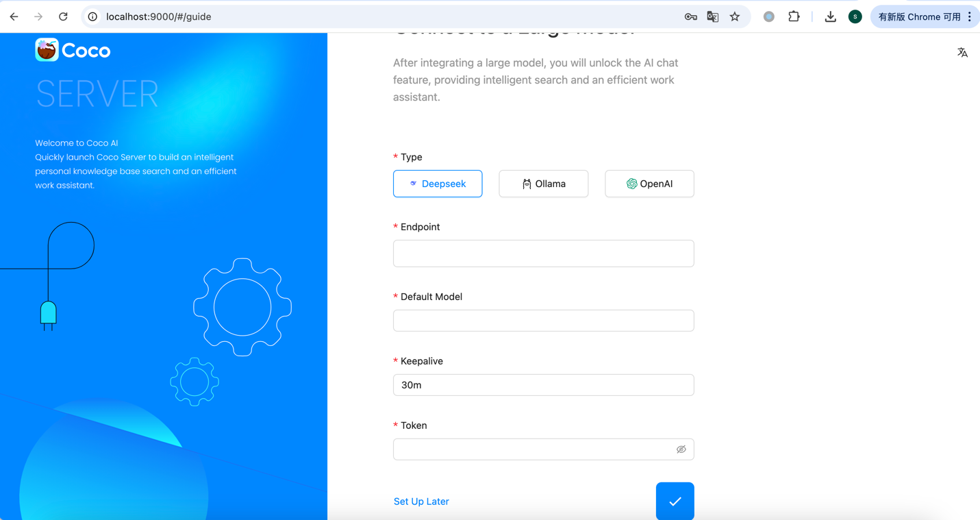Click the new Chrome version available button
Screen dimensions: 980x520
(919, 16)
